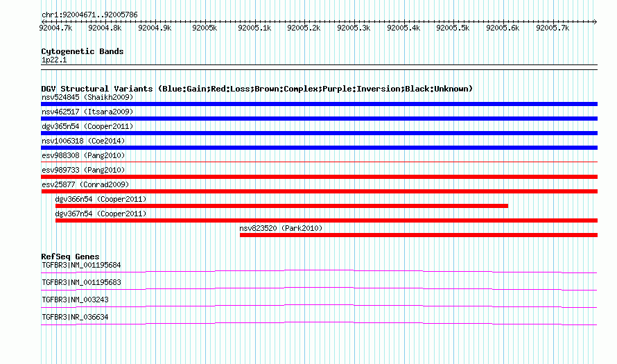Open variant label nsv524845 (Shaikh2009)
This screenshot has height=364, width=617.
point(87,97)
